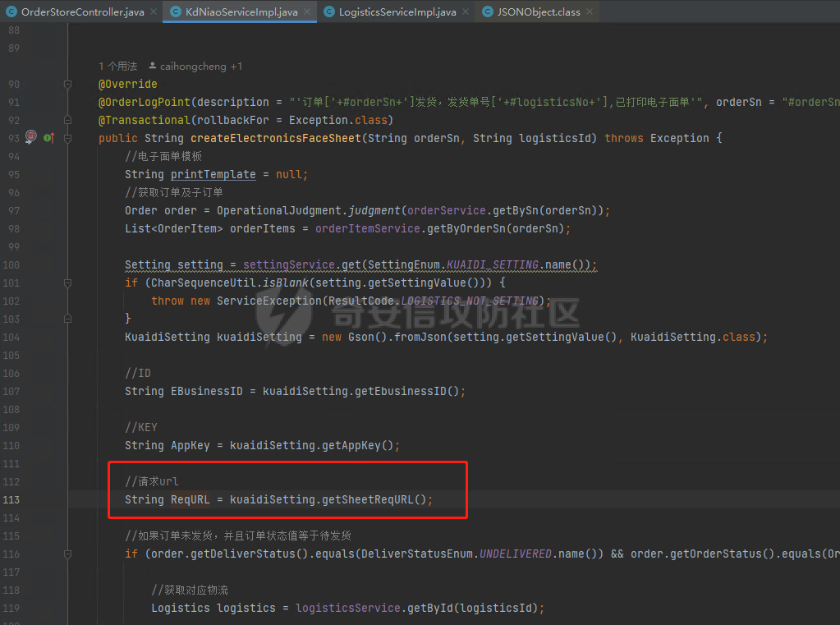This screenshot has height=625, width=840.
Task: Fold the if block at line 116
Action: 68,554
